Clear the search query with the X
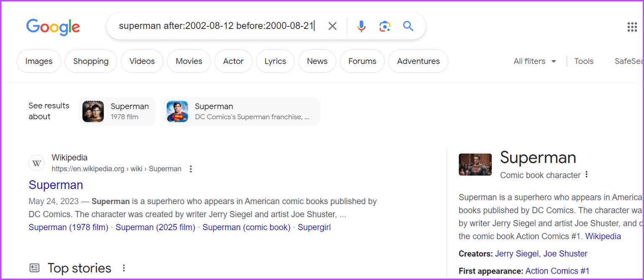Image resolution: width=644 pixels, height=280 pixels. 332,26
